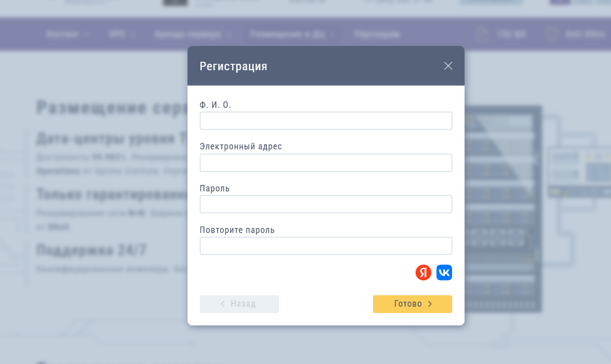Image resolution: width=611 pixels, height=364 pixels.
Task: Sign up with the VK icon
Action: point(444,273)
